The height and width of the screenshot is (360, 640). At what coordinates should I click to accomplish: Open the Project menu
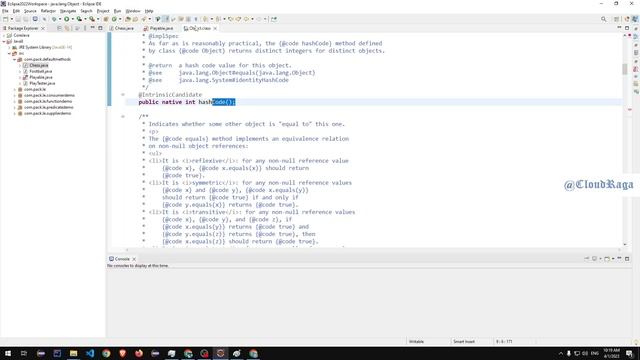pos(103,11)
